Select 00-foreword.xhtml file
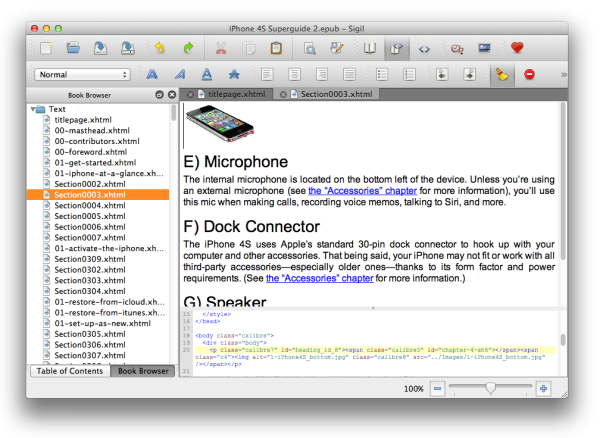This screenshot has height=438, width=606. 90,152
